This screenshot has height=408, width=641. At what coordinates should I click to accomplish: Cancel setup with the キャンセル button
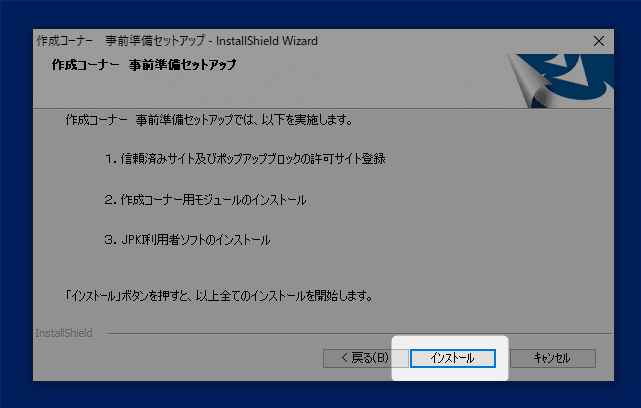pos(553,358)
